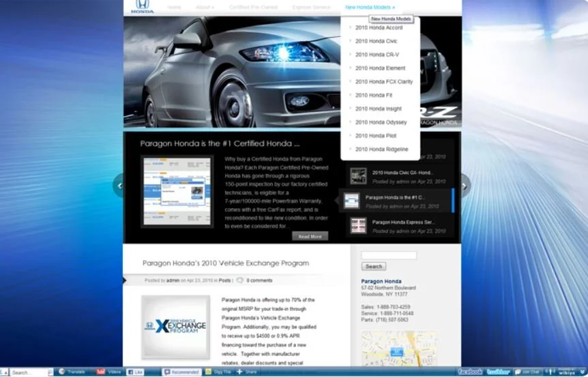Viewport: 588px width, 377px height.
Task: Focus the sidebar search text field
Action: point(389,255)
